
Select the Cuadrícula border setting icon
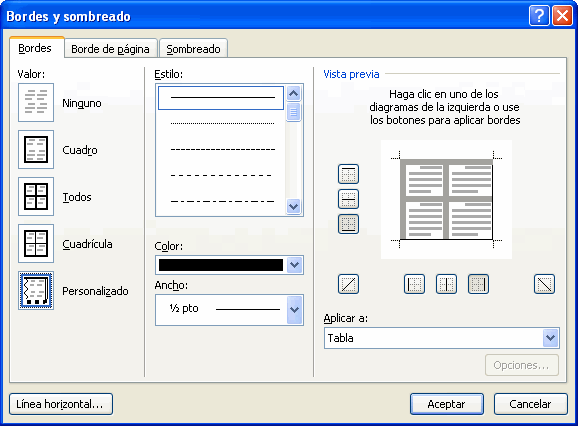[36, 243]
